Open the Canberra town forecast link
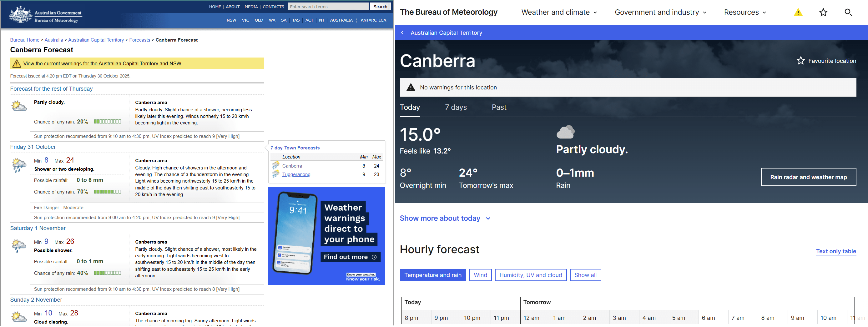 (x=292, y=166)
